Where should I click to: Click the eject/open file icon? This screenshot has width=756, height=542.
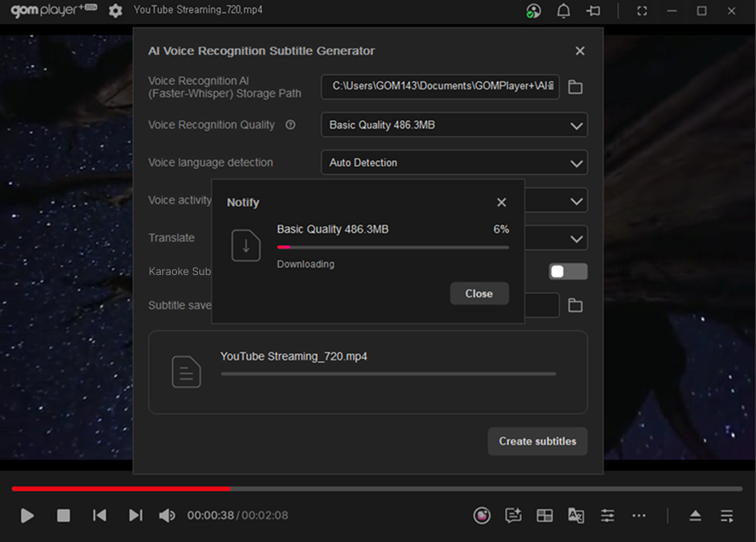pos(696,515)
